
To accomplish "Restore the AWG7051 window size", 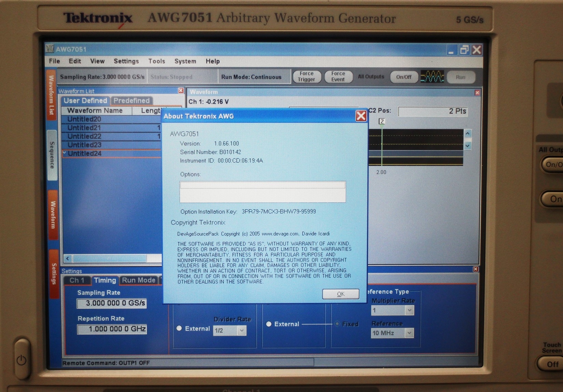I will pos(464,50).
